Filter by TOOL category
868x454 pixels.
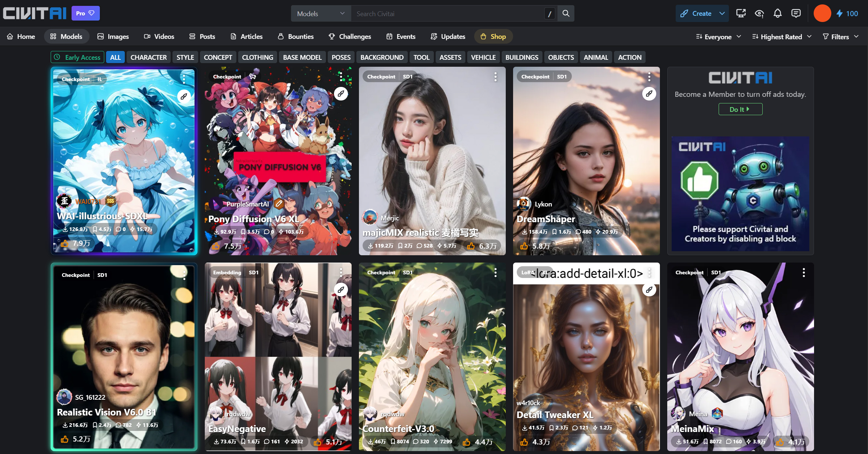[x=421, y=57]
